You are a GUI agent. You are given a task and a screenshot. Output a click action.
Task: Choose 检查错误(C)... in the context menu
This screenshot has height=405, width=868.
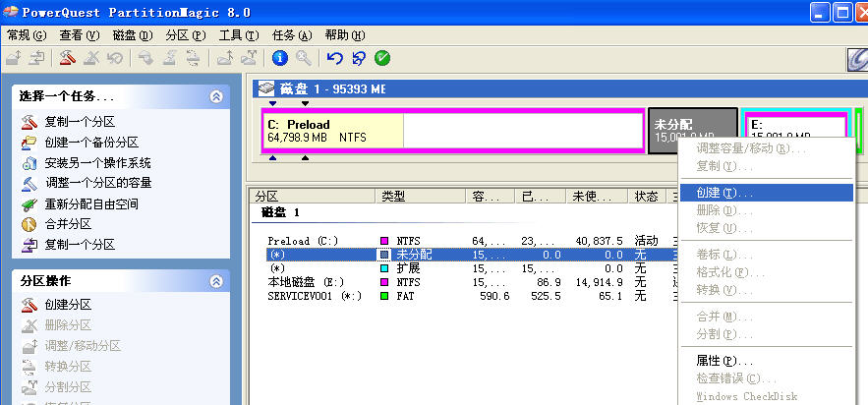point(766,378)
